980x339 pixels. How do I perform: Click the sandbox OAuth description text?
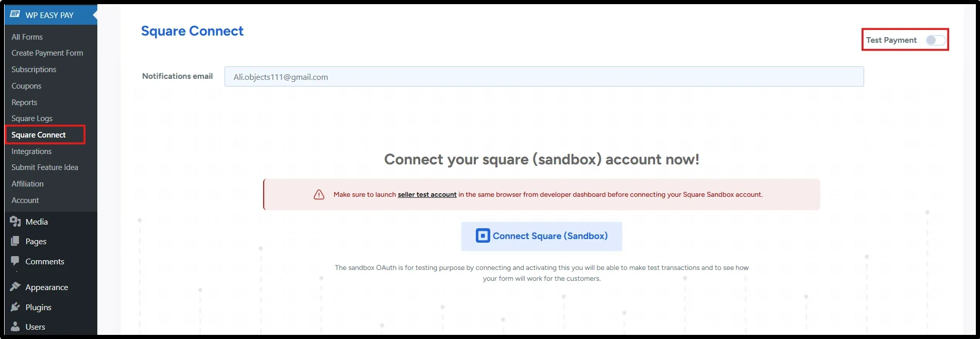coord(542,273)
